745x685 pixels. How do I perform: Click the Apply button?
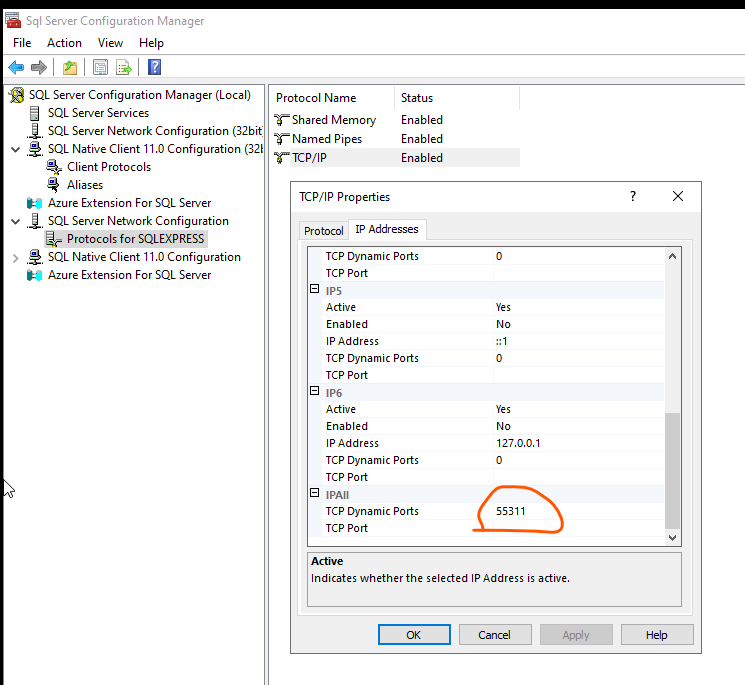pos(576,635)
